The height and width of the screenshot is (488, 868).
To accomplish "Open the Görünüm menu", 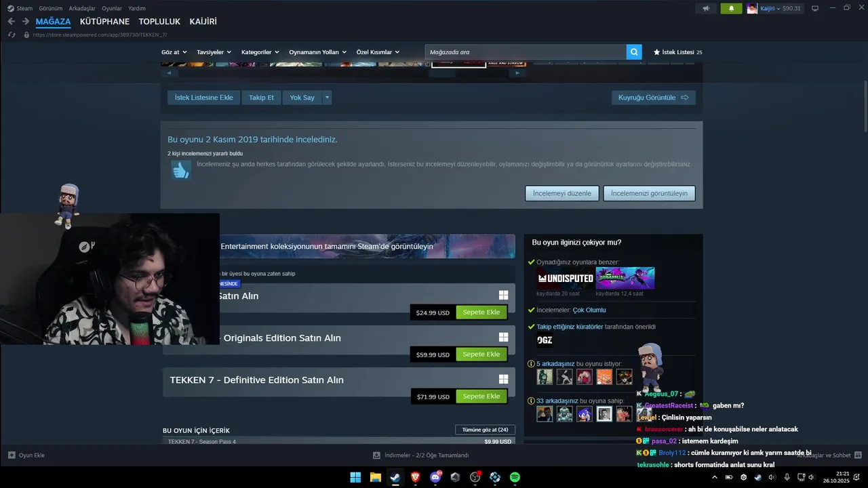I will (51, 8).
